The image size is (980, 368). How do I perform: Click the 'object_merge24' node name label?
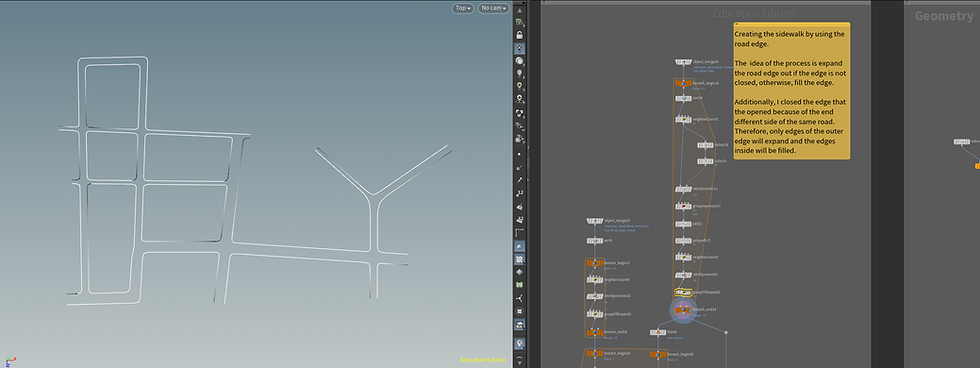point(705,62)
